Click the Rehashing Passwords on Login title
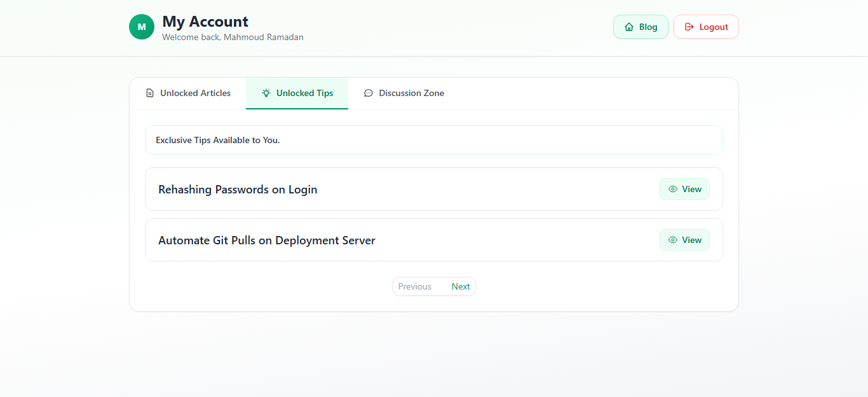Screen dimensions: 868x397 point(238,190)
